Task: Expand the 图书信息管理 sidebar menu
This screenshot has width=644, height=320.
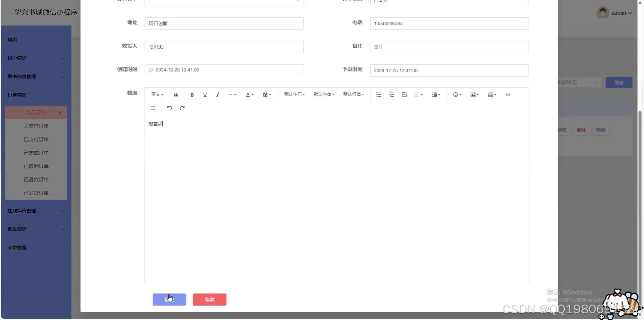Action: (x=36, y=76)
